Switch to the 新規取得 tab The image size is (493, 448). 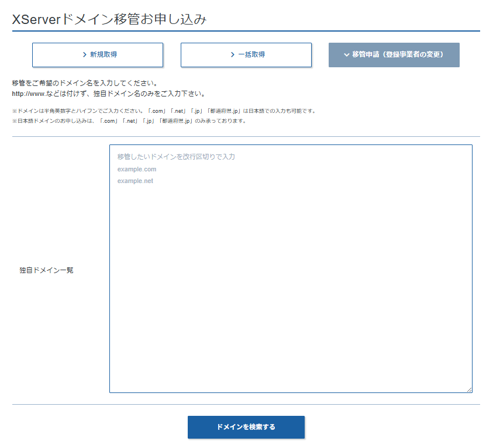(x=98, y=55)
